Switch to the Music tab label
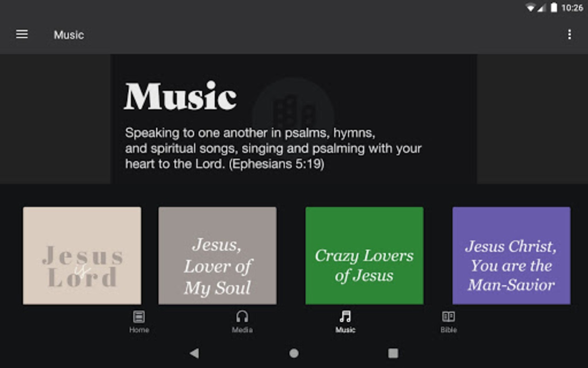This screenshot has width=588, height=368. pyautogui.click(x=345, y=330)
